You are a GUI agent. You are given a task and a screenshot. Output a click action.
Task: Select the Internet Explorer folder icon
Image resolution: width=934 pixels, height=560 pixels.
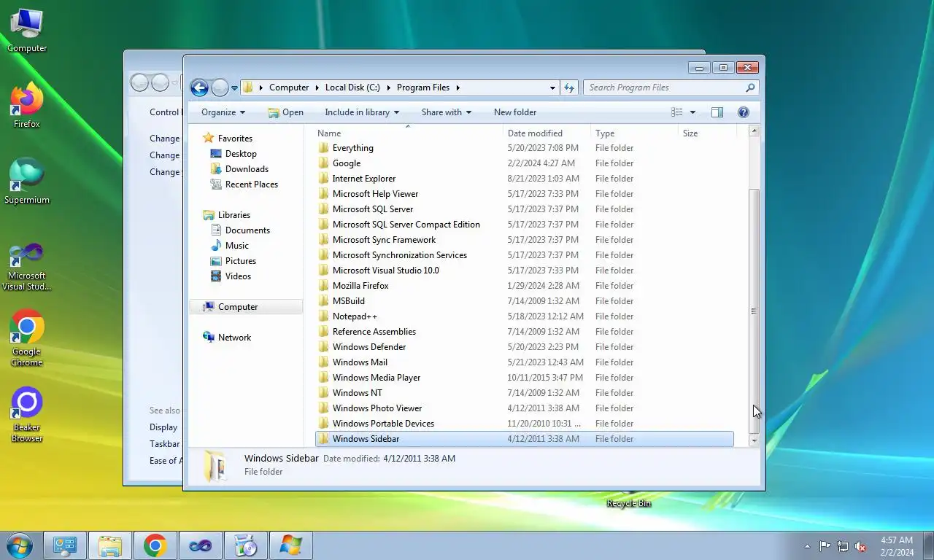324,179
